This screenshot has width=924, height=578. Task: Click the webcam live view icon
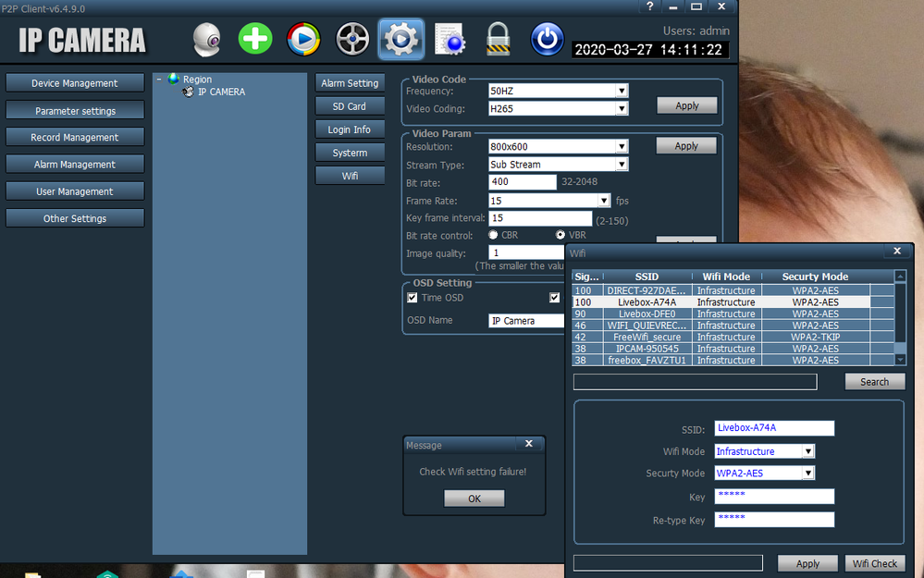[207, 40]
